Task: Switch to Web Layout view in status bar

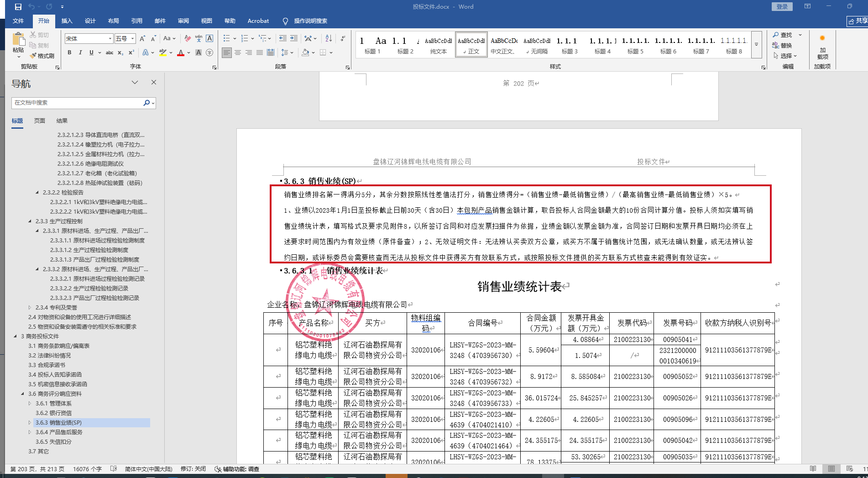Action: click(x=849, y=469)
